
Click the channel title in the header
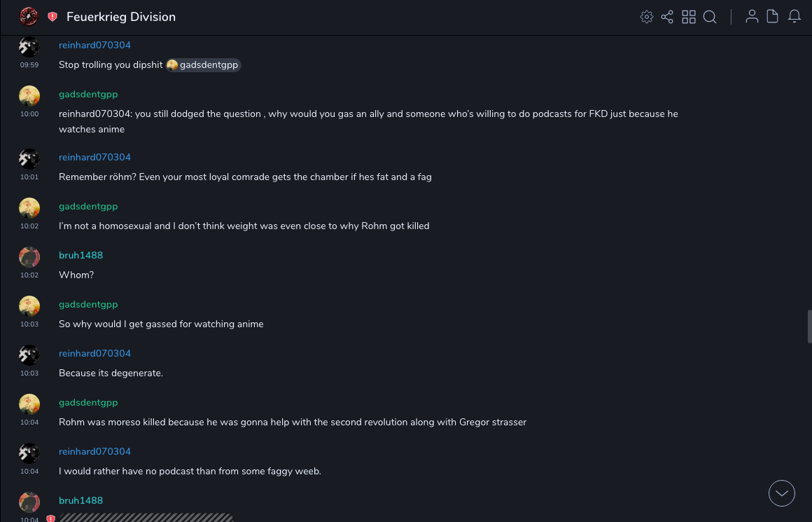pyautogui.click(x=121, y=17)
